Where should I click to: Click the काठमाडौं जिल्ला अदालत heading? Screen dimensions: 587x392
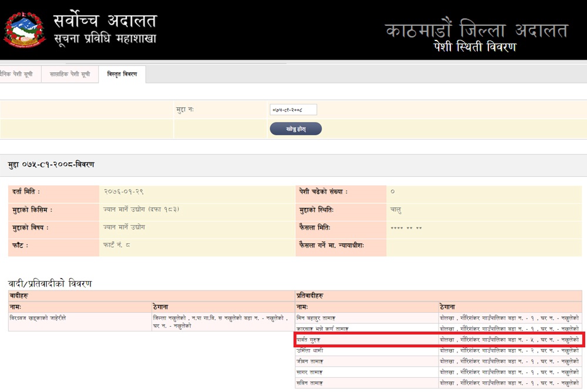[x=476, y=30]
